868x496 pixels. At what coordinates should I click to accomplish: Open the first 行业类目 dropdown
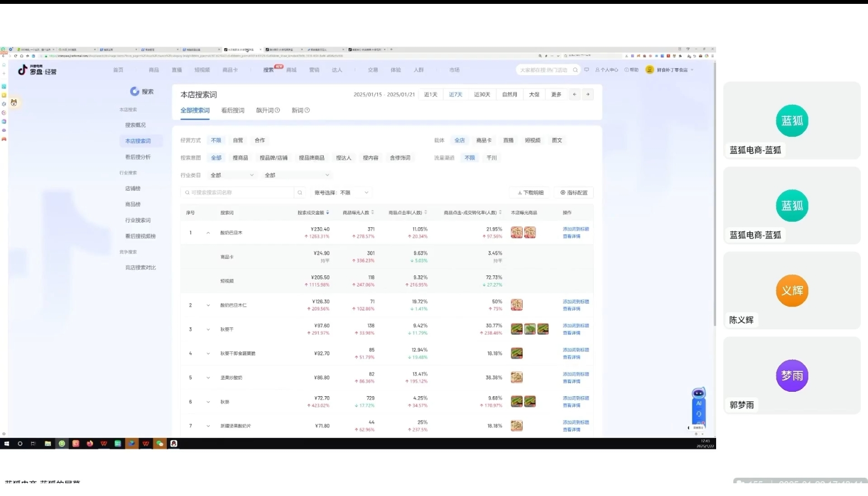click(232, 175)
